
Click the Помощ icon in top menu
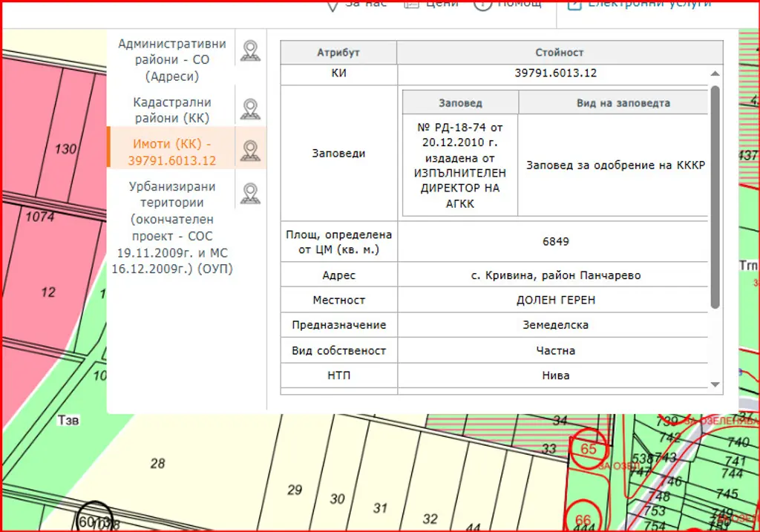(x=482, y=4)
